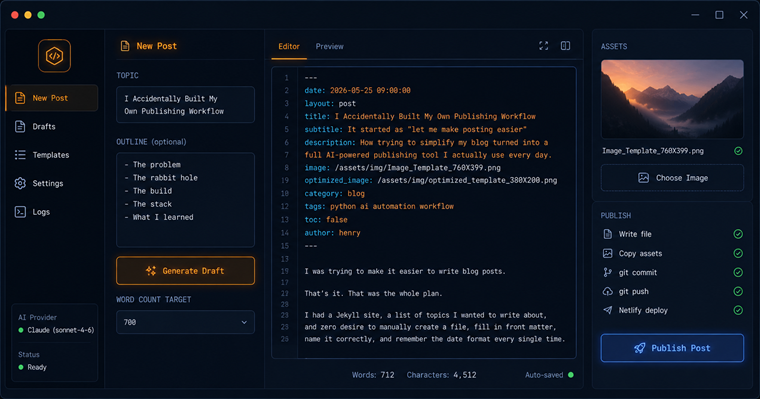760x399 pixels.
Task: Click the chevron in word count dropdown
Action: coord(244,322)
